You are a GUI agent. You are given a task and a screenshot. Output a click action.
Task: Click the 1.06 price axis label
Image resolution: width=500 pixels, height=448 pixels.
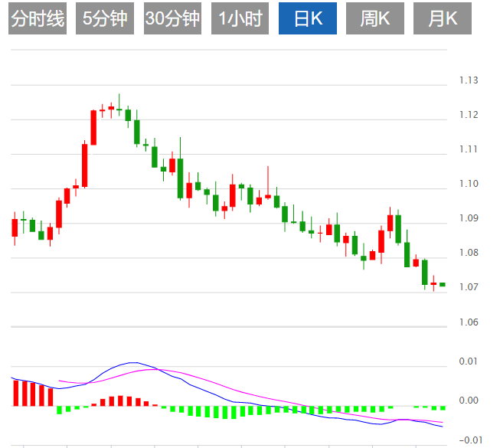coord(469,322)
